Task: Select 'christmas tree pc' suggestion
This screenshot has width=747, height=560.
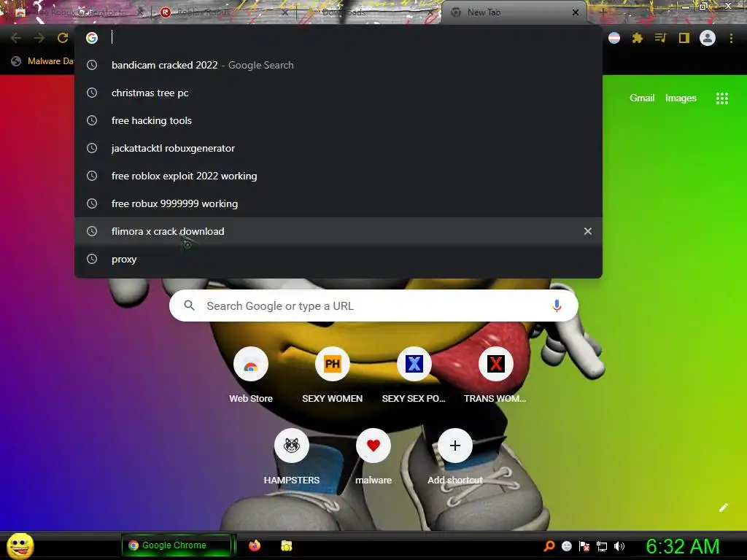Action: [338, 93]
